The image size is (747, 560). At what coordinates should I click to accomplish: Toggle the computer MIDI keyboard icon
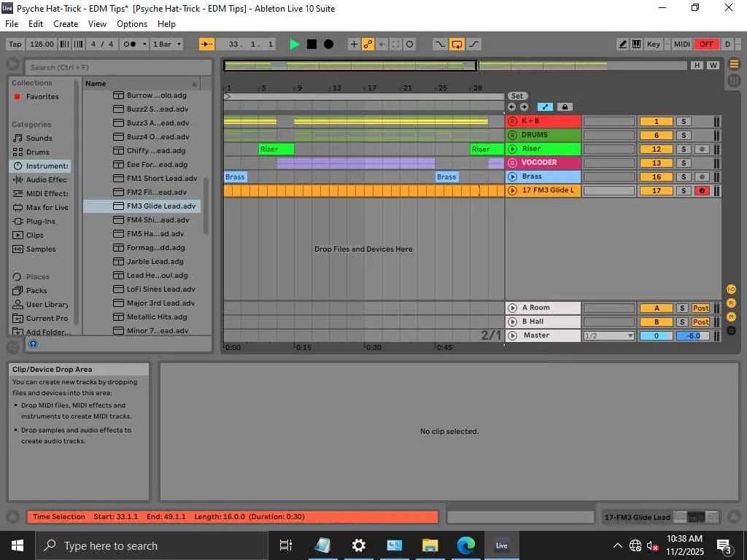click(x=636, y=44)
